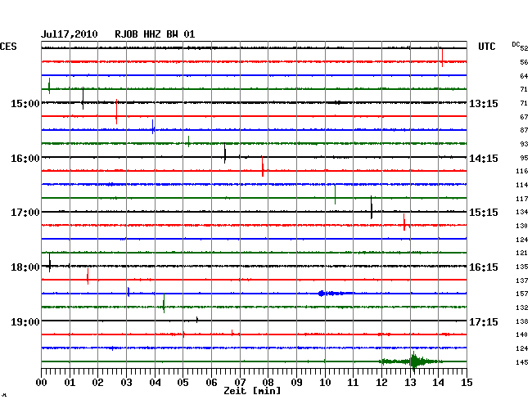Image resolution: width=532 pixels, height=404 pixels.
Task: Click the Zeit [min] axis title
Action: click(252, 391)
